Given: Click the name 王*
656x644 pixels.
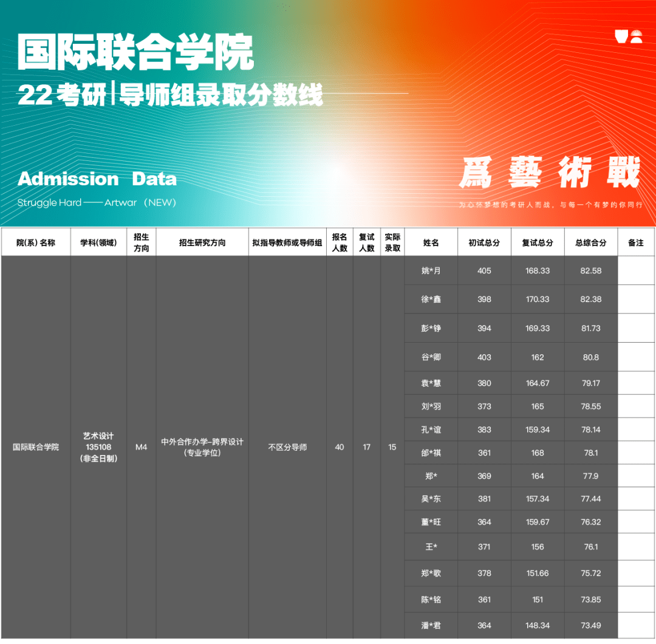Looking at the screenshot, I should [431, 547].
